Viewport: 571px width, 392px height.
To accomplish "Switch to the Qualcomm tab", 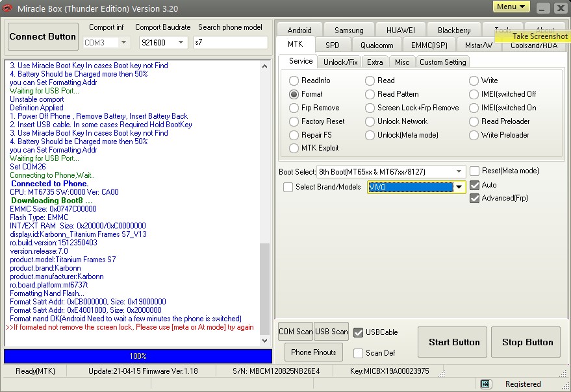I will pyautogui.click(x=377, y=45).
